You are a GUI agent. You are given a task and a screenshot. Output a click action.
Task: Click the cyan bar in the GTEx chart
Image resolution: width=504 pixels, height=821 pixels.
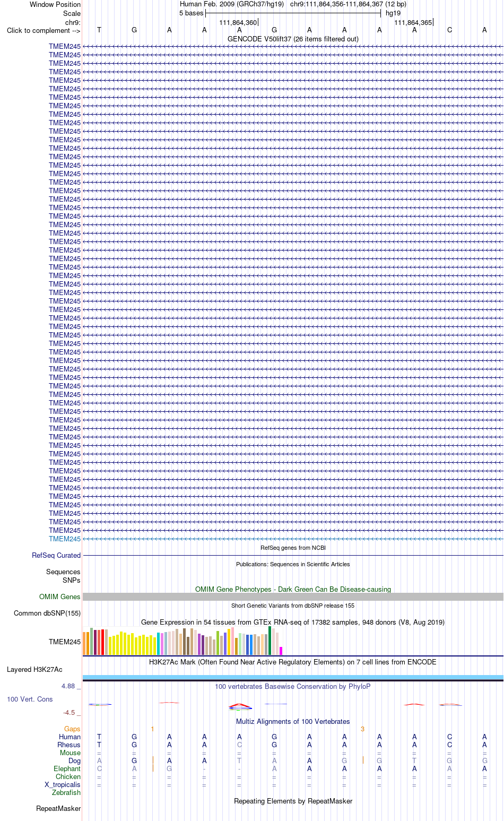tap(159, 644)
